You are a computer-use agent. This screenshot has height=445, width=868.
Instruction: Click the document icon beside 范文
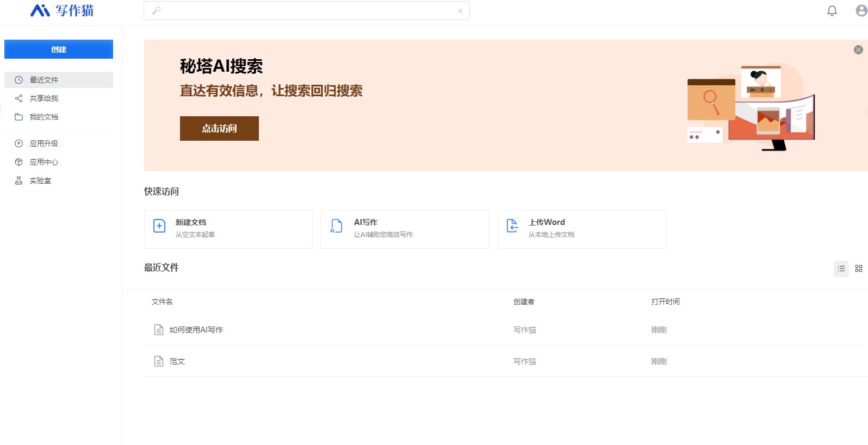tap(159, 361)
